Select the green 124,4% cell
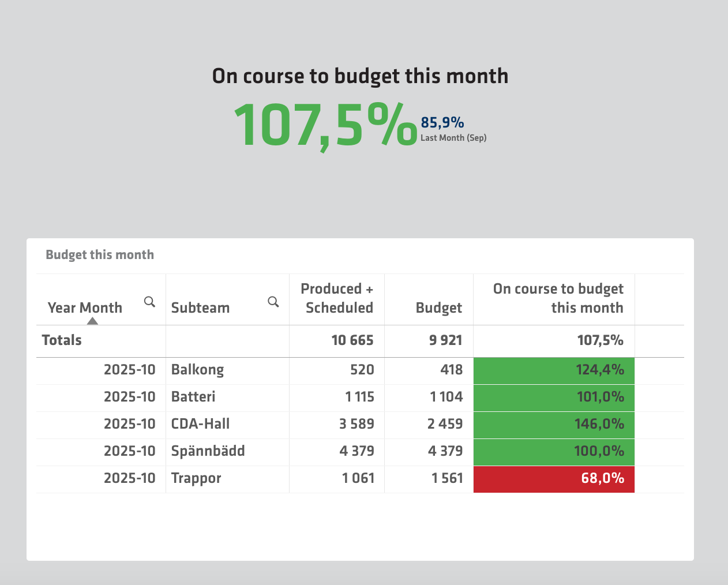Image resolution: width=728 pixels, height=585 pixels. [x=554, y=370]
